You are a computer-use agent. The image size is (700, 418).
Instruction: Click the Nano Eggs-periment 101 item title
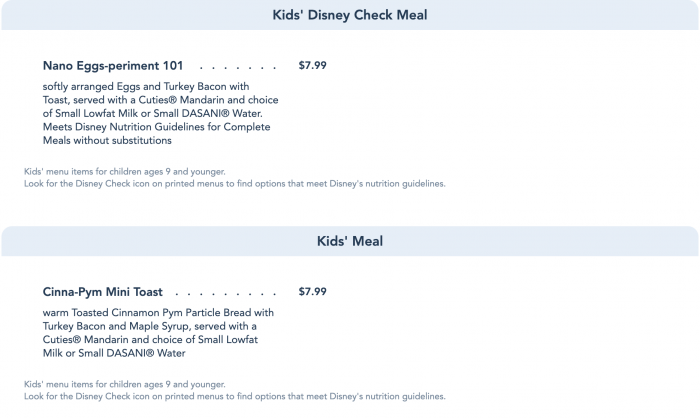(113, 66)
